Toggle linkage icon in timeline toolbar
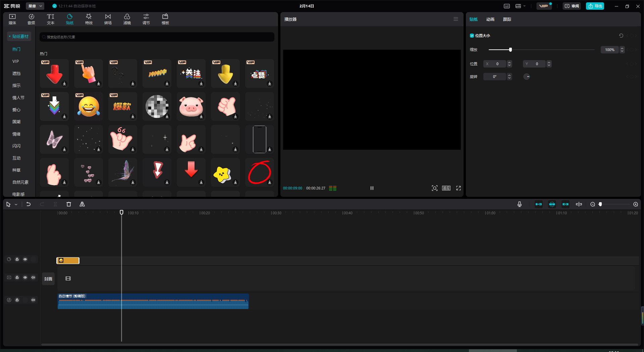This screenshot has width=644, height=352. [x=566, y=204]
